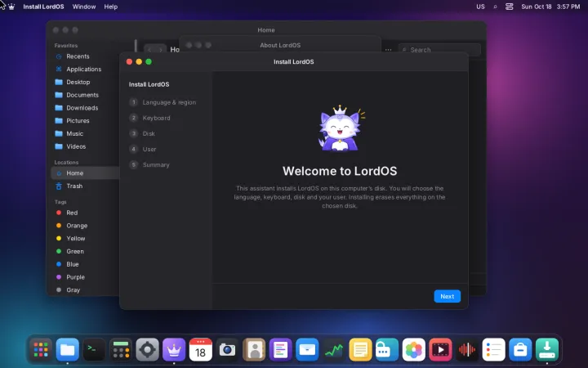Open the Mail envelope icon in the dock

[x=307, y=350]
